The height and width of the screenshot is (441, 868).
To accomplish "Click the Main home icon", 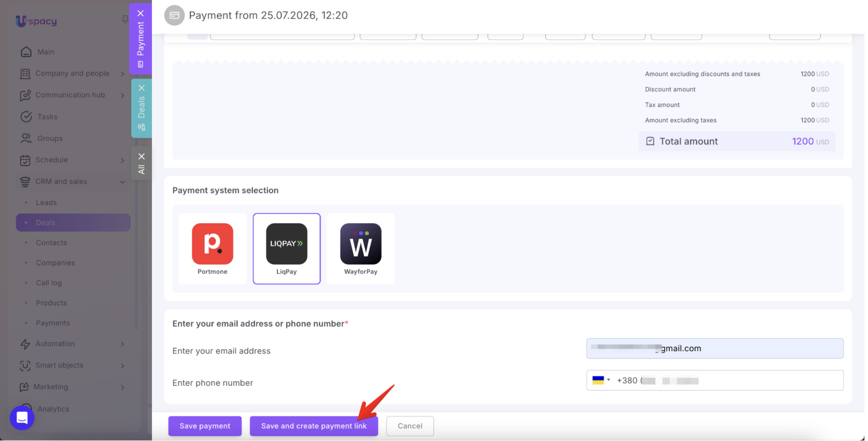I will click(x=26, y=52).
